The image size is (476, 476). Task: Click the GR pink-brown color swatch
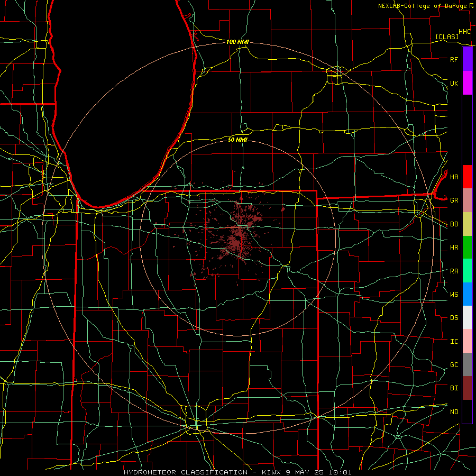point(467,200)
